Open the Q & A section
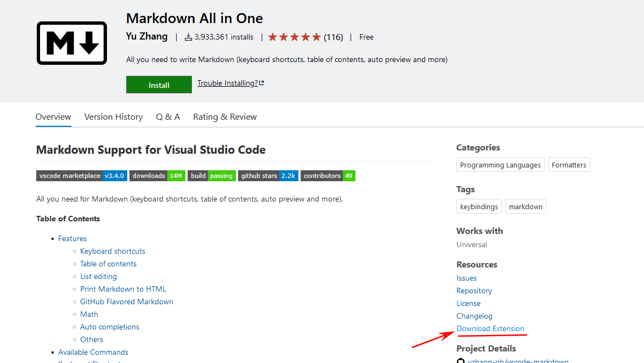644x363 pixels. tap(168, 116)
